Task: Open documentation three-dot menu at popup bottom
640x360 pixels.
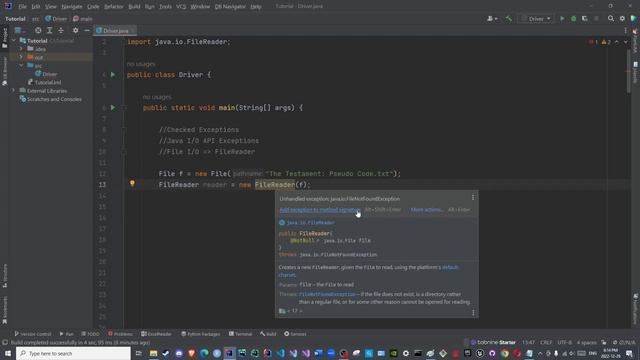Action: click(x=473, y=312)
